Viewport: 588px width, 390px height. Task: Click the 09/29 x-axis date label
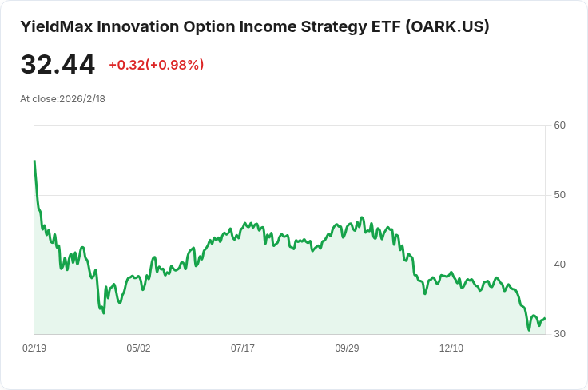pos(347,348)
